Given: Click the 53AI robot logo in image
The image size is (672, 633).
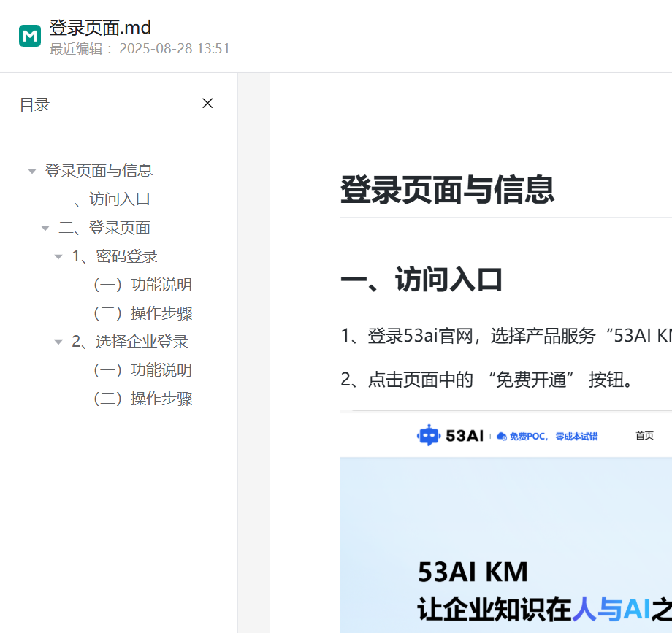Looking at the screenshot, I should tap(429, 436).
